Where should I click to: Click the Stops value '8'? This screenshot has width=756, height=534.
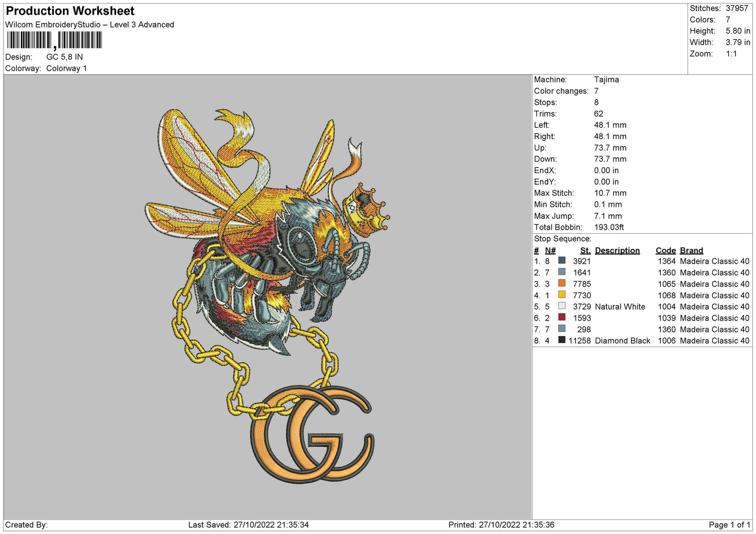tap(596, 103)
